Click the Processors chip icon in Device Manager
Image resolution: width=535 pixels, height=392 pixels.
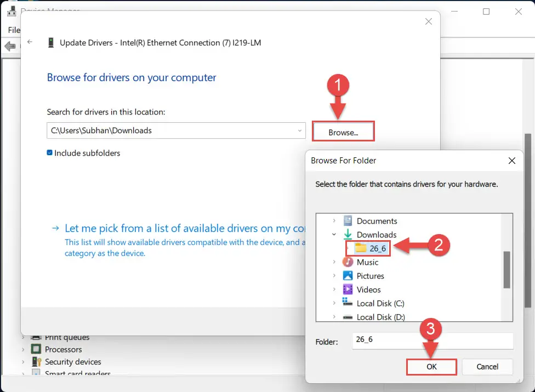coord(36,349)
